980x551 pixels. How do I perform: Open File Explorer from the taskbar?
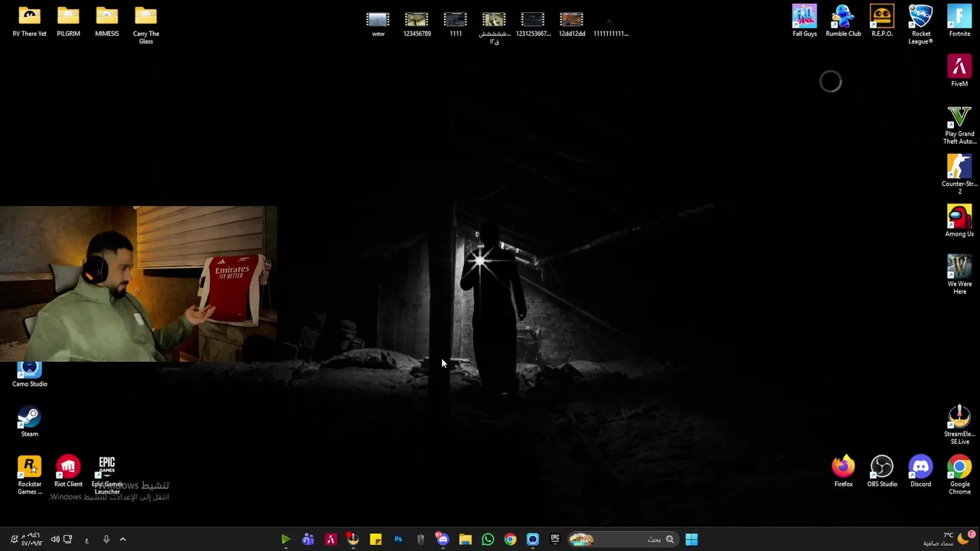[x=465, y=540]
